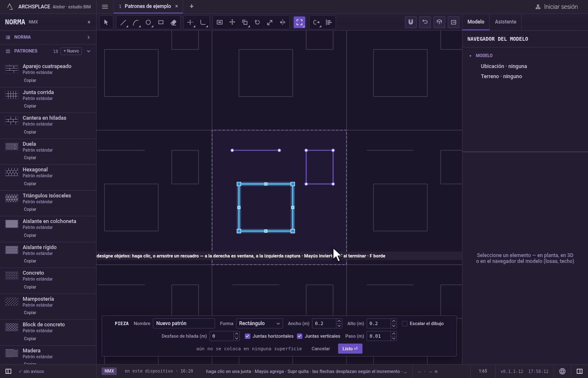
Task: Click the Undo arrow icon
Action: (425, 22)
